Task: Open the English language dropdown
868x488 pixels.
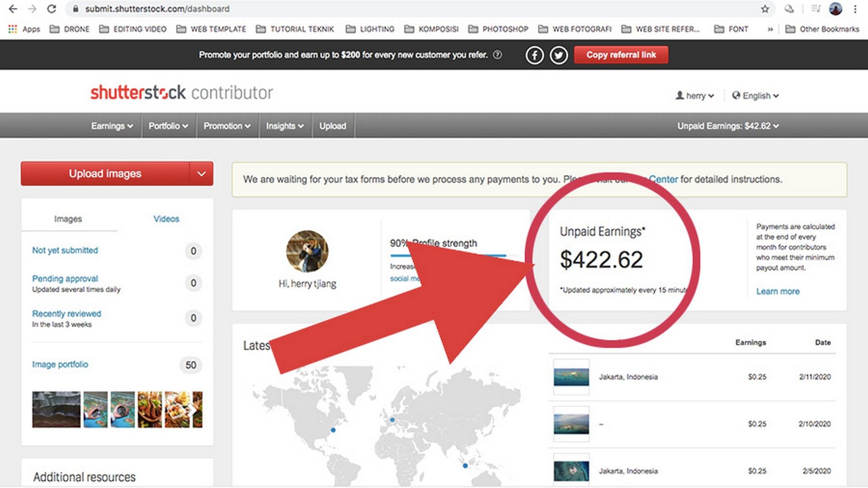Action: pyautogui.click(x=755, y=96)
